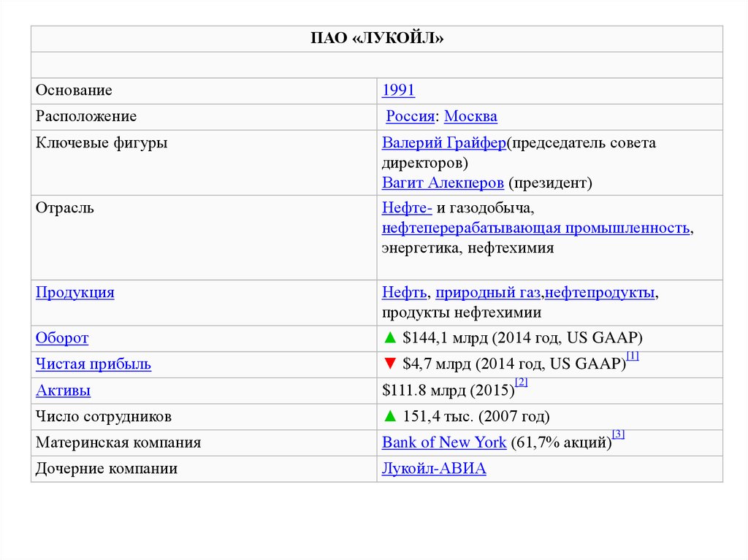This screenshot has width=748, height=560.
Task: Click the Материнская компания row label
Action: 118,442
